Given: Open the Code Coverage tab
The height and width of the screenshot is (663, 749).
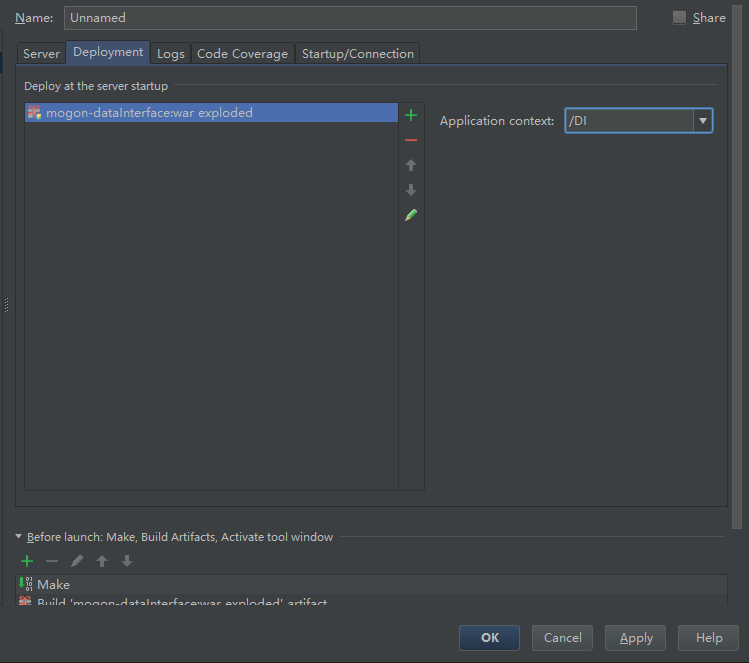Looking at the screenshot, I should (242, 54).
